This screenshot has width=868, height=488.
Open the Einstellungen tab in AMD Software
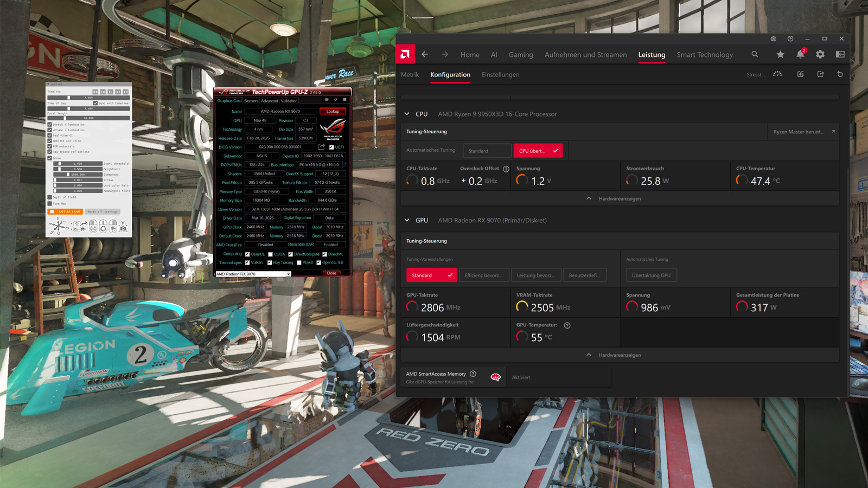pyautogui.click(x=500, y=75)
